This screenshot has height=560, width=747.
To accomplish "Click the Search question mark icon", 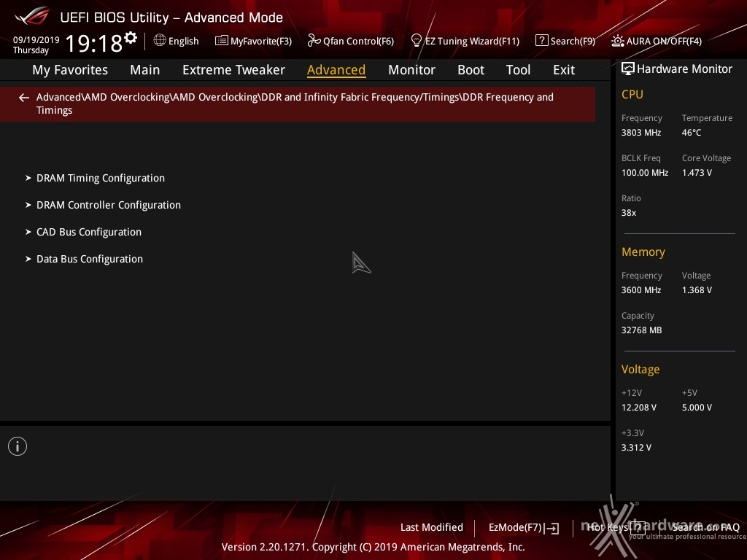I will (x=542, y=41).
